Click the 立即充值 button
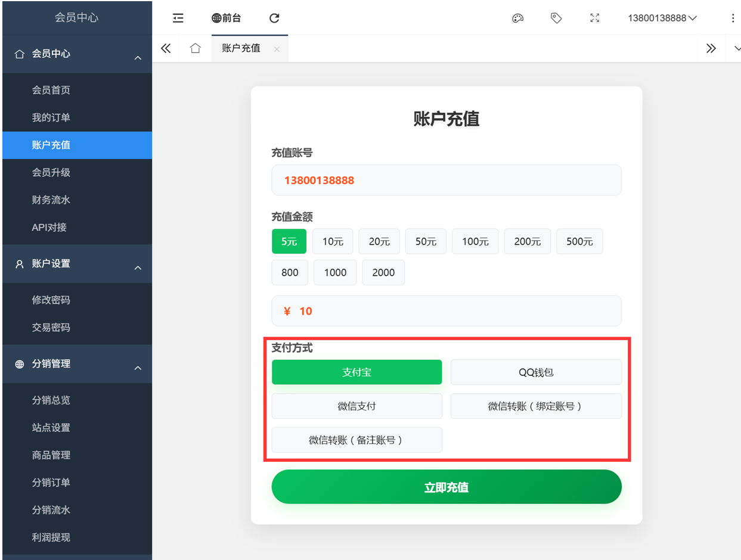741x560 pixels. pos(446,487)
